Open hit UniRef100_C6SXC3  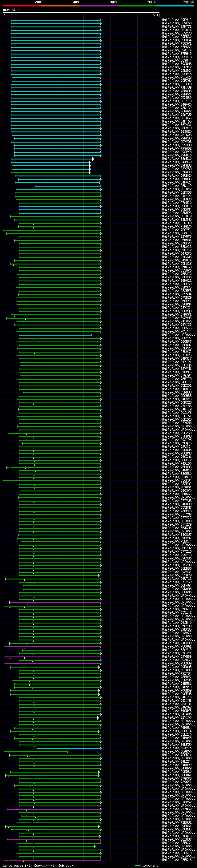click(177, 33)
